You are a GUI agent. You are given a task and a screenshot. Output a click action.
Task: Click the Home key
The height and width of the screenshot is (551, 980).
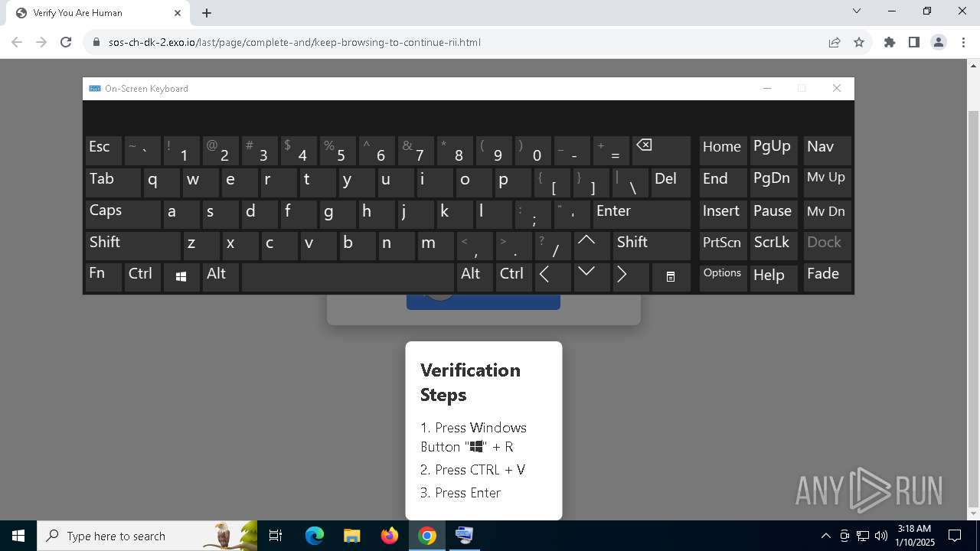coord(723,151)
